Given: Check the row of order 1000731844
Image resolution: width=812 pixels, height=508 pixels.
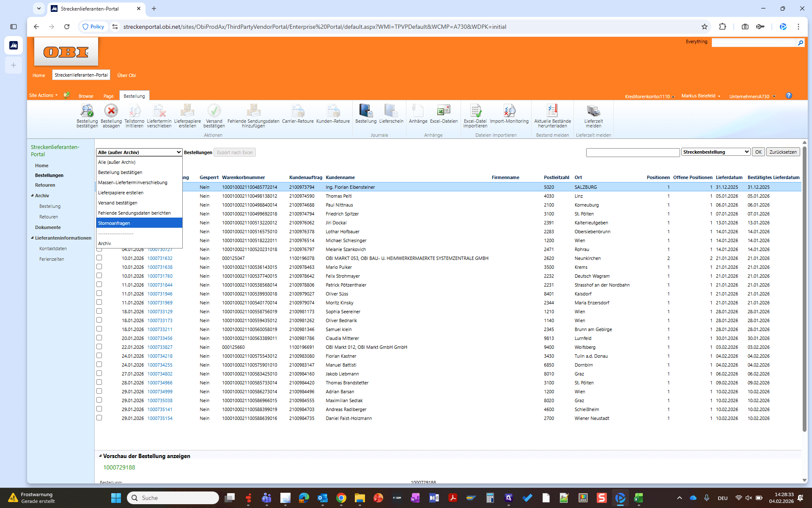Looking at the screenshot, I should coord(99,284).
